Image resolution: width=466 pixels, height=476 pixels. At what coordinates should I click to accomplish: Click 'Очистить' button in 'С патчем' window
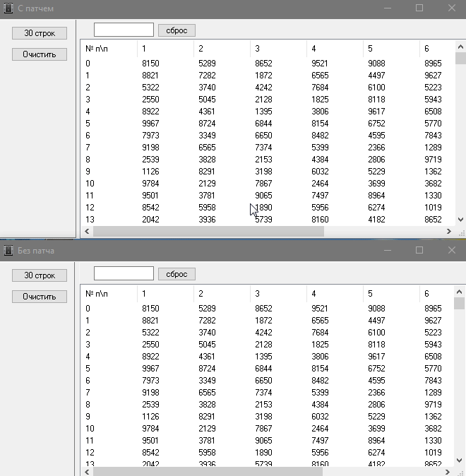pos(40,54)
